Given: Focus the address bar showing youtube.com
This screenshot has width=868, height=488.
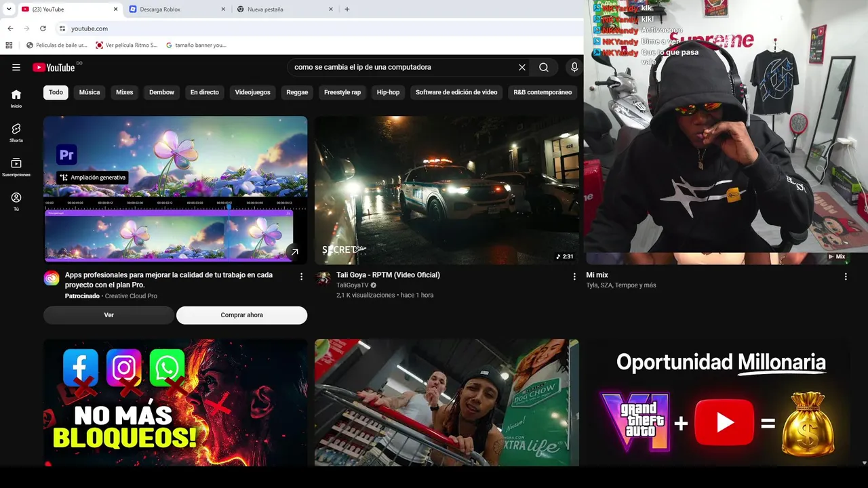Looking at the screenshot, I should pyautogui.click(x=319, y=28).
